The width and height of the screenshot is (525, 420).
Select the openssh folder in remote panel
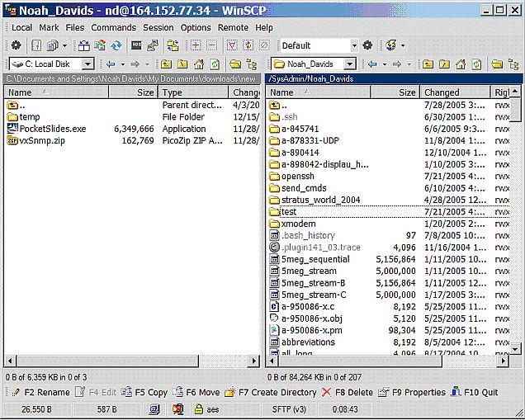coord(292,177)
